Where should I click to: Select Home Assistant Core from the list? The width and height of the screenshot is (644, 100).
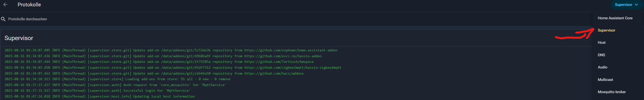coord(615,18)
